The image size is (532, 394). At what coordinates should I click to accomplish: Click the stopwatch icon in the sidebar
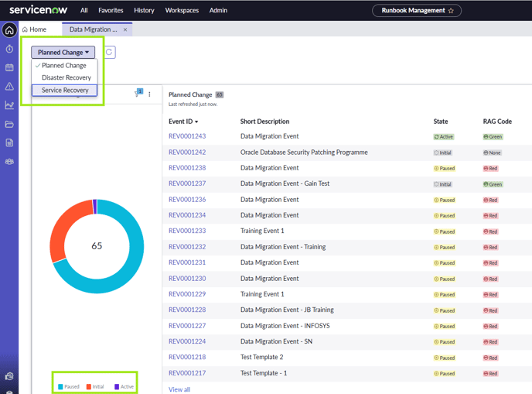pos(9,49)
